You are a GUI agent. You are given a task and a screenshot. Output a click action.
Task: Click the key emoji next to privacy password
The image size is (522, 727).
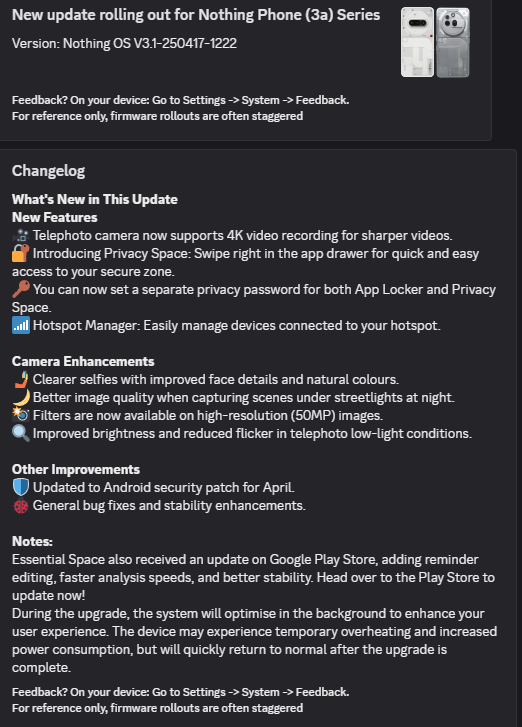(x=21, y=290)
